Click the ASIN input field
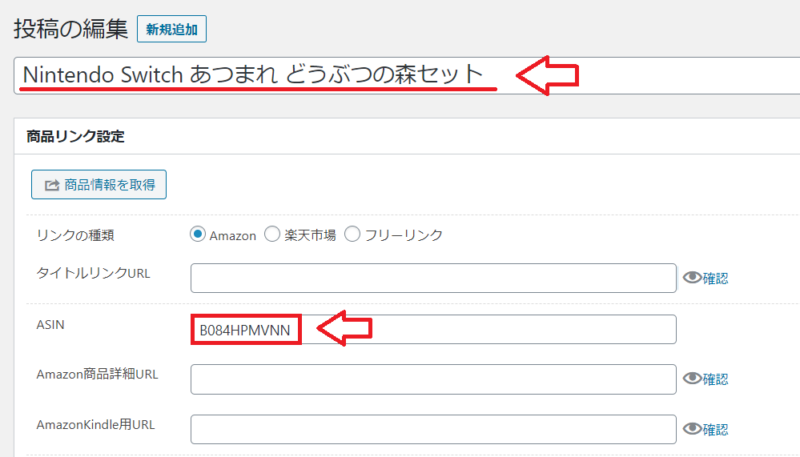The height and width of the screenshot is (457, 800). (x=434, y=329)
